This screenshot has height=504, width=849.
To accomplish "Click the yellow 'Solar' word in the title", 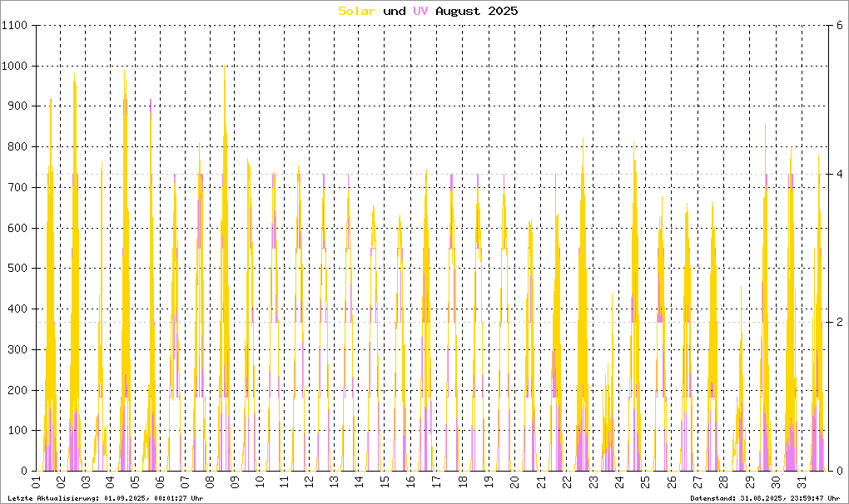I will 358,11.
